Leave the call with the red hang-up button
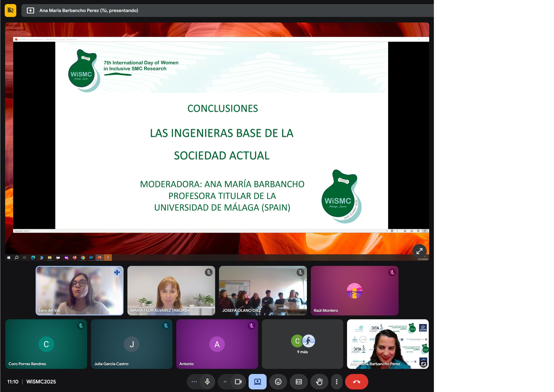554x392 pixels. point(356,382)
